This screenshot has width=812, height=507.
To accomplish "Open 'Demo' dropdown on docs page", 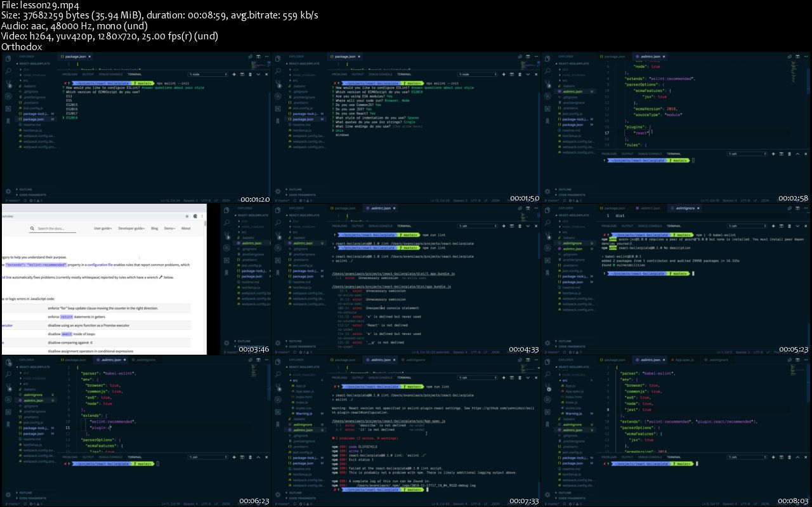I will click(169, 228).
